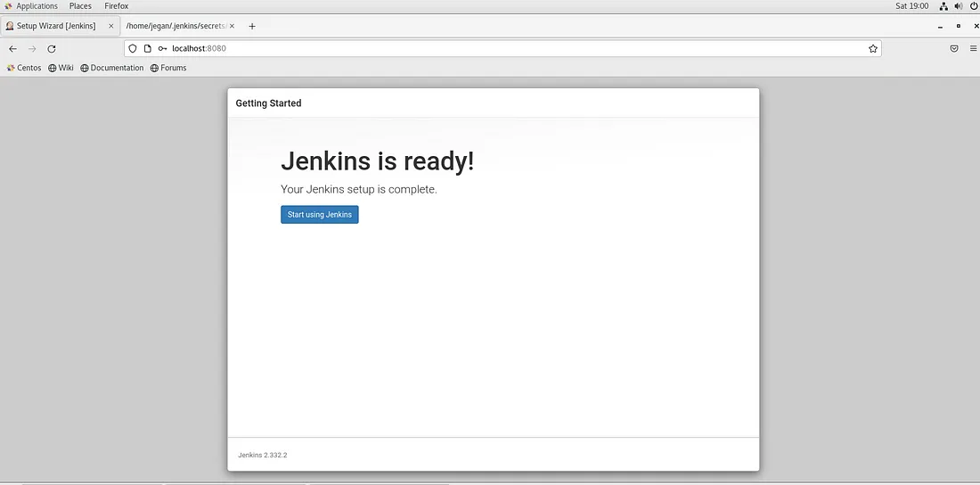Click the Sat 19:00 clock
This screenshot has height=485, width=980.
912,6
